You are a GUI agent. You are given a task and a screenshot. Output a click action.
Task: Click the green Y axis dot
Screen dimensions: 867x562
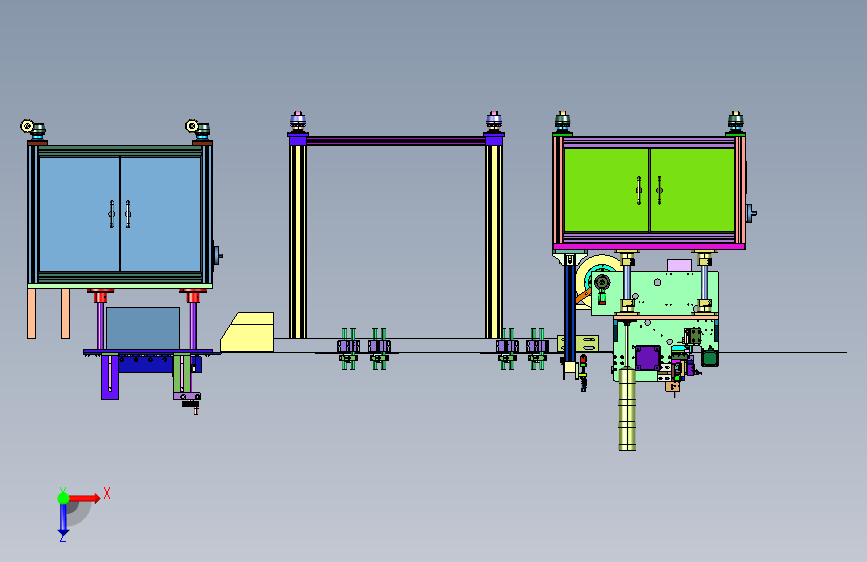(63, 498)
